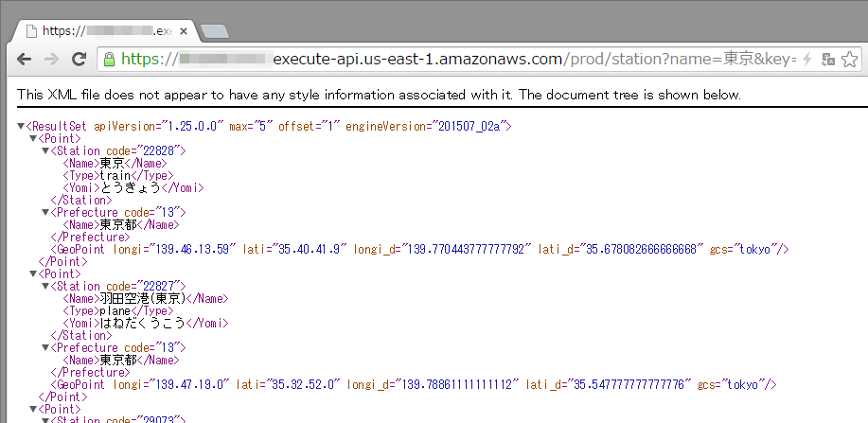Viewport: 868px width, 423px height.
Task: Reload the page with the refresh icon
Action: (80, 60)
